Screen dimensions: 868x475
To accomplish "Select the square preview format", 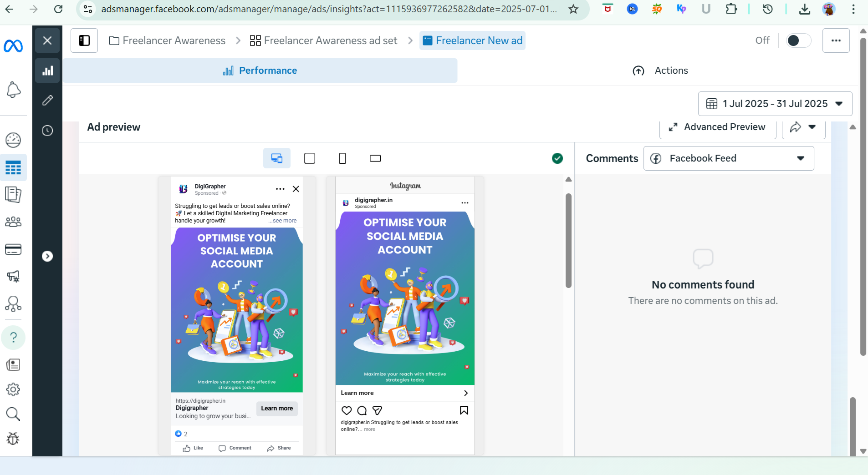I will pyautogui.click(x=310, y=158).
